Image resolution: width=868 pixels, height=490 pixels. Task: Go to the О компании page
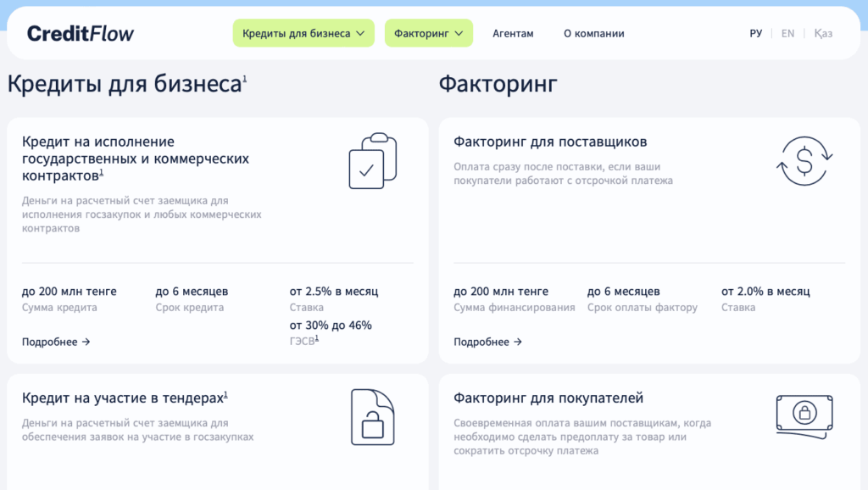click(x=593, y=34)
